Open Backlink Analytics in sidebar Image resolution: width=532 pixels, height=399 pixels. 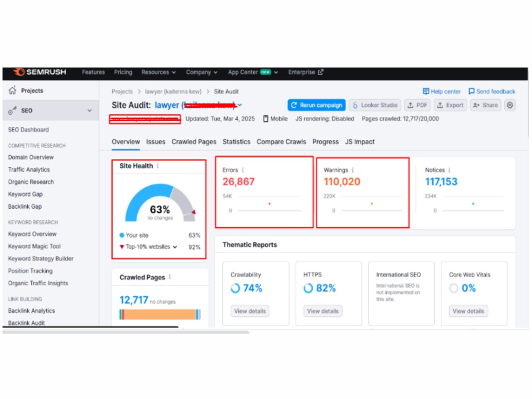tap(31, 311)
